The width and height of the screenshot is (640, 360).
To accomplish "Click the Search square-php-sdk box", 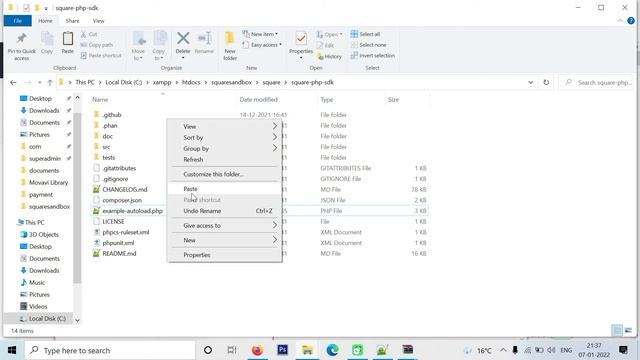I will [596, 82].
